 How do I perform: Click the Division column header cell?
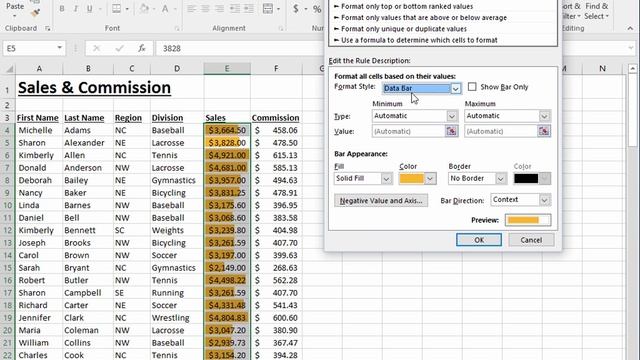[177, 118]
